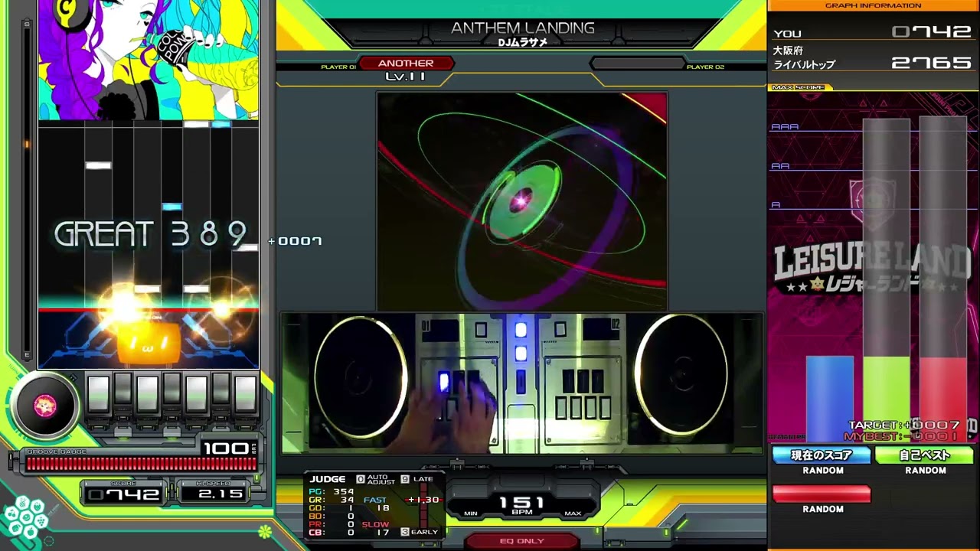Click the PG: 354 judge count
The image size is (980, 551).
[x=331, y=491]
